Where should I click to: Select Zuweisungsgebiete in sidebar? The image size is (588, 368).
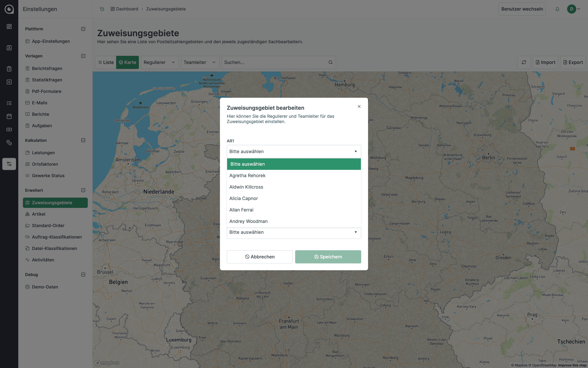click(x=55, y=203)
